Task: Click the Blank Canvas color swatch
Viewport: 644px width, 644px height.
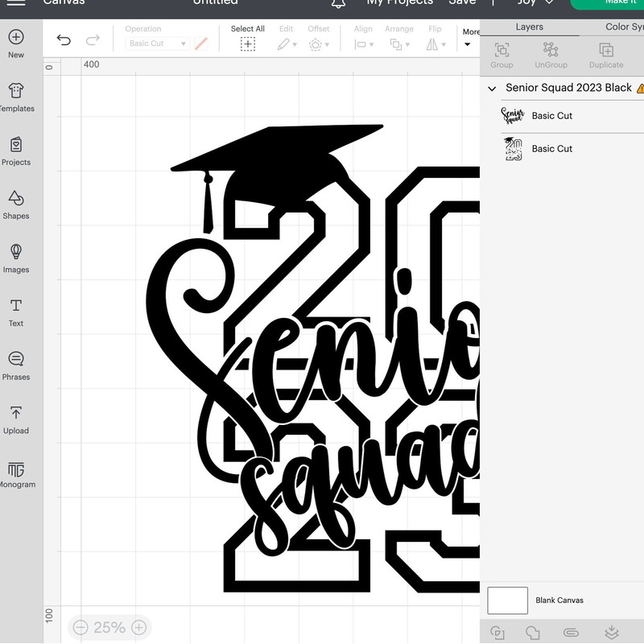Action: point(508,601)
